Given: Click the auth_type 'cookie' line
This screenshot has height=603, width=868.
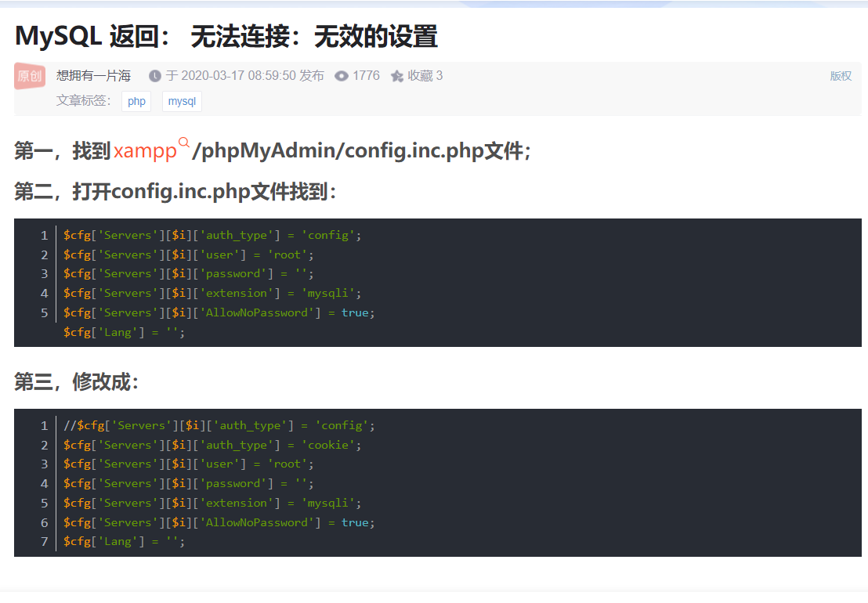Looking at the screenshot, I should click(x=212, y=445).
